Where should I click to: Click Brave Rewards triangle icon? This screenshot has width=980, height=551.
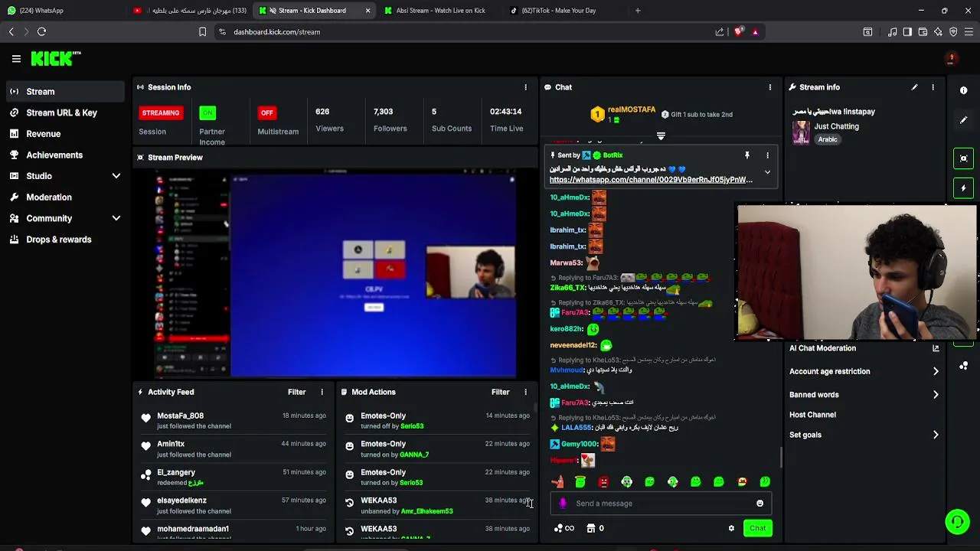pyautogui.click(x=755, y=32)
